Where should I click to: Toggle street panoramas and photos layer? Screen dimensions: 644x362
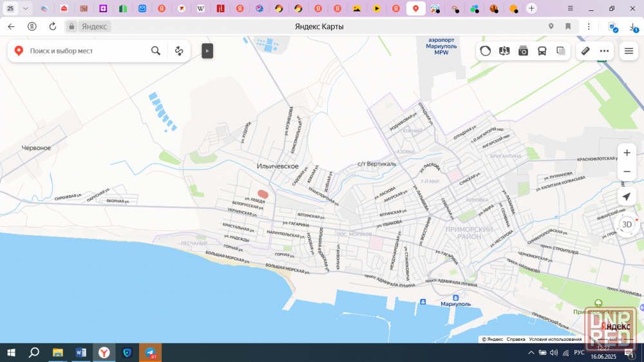pos(523,51)
